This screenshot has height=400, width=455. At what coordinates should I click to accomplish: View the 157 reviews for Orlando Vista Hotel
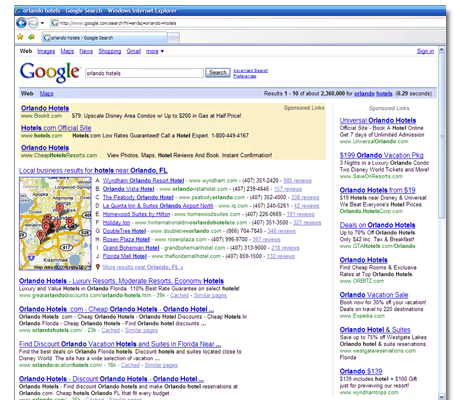[x=288, y=189]
